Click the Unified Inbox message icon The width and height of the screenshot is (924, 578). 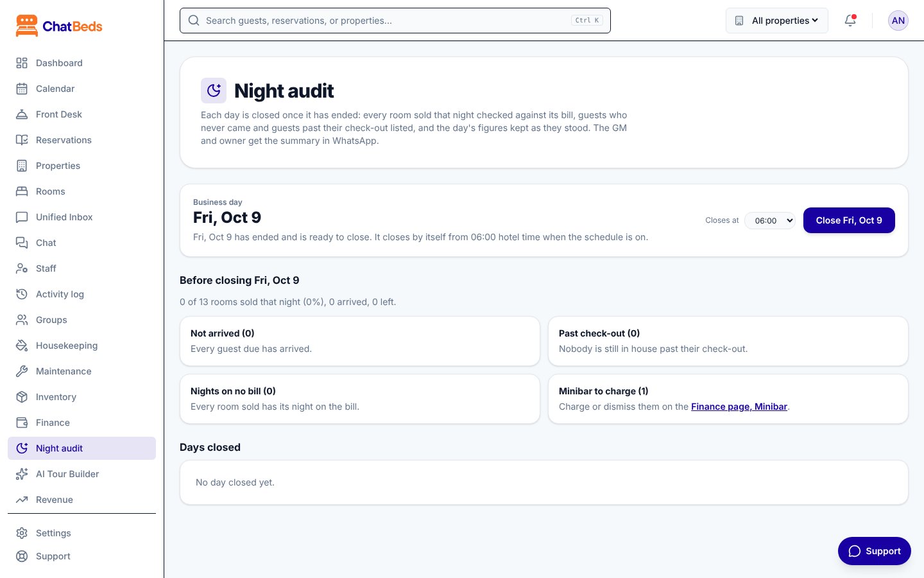pos(22,217)
